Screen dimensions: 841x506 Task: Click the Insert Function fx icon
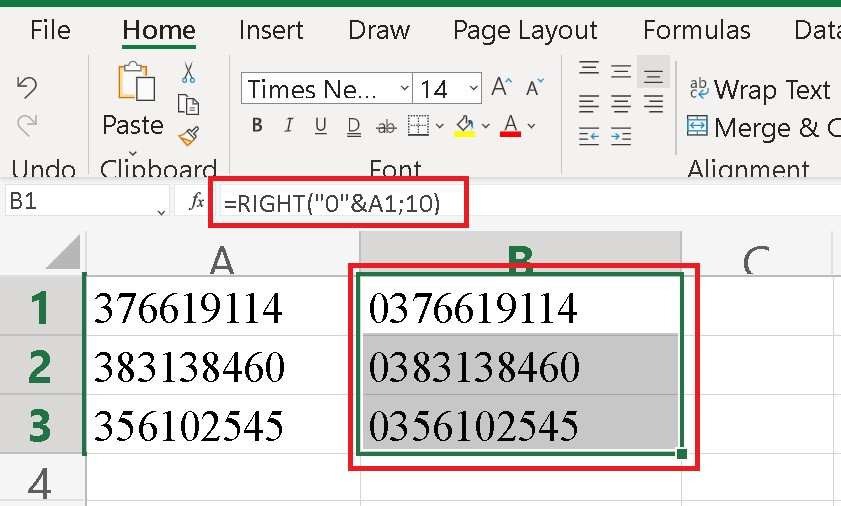point(196,202)
